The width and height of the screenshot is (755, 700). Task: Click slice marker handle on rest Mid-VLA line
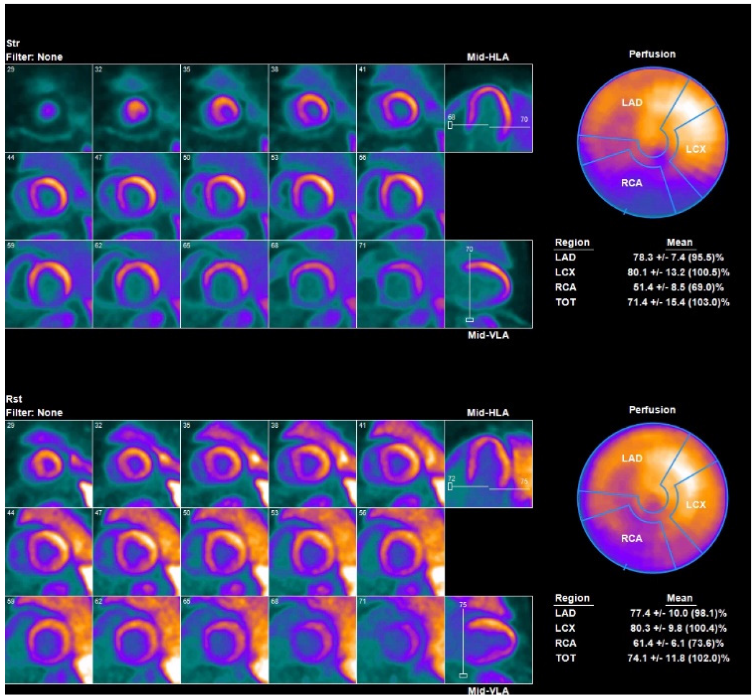pyautogui.click(x=463, y=676)
